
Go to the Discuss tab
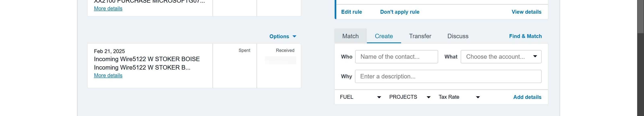(x=458, y=36)
